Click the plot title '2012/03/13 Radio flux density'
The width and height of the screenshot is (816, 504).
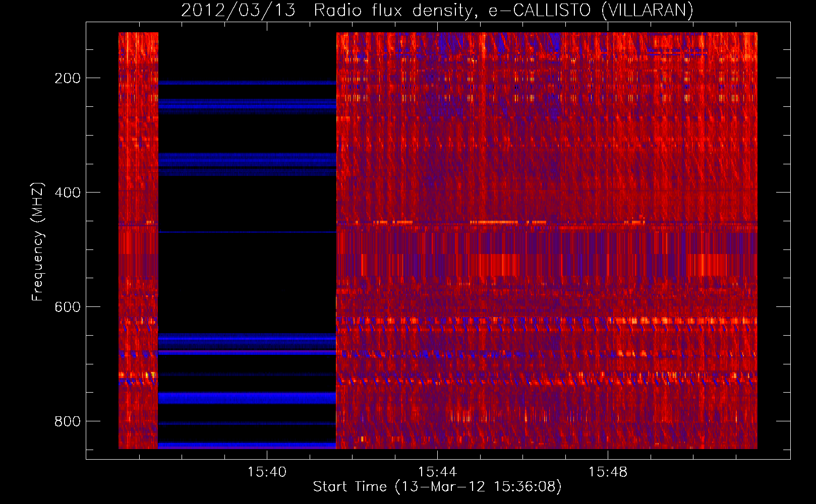click(x=437, y=10)
